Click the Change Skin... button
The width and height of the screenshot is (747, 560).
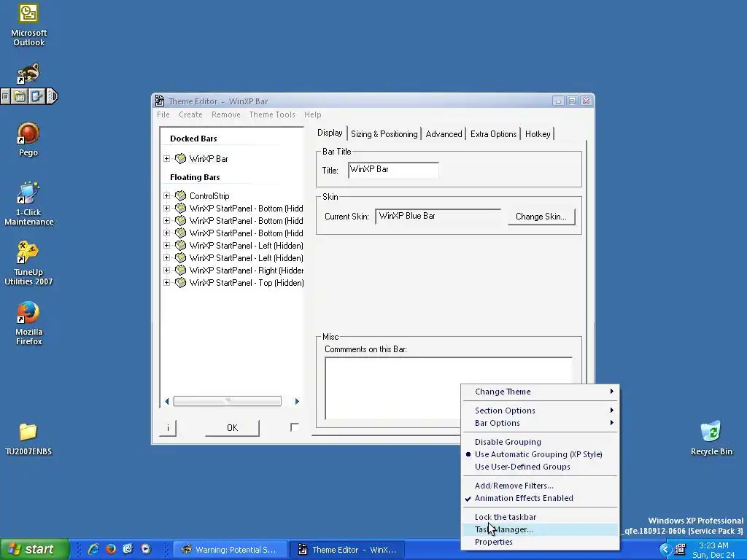541,217
